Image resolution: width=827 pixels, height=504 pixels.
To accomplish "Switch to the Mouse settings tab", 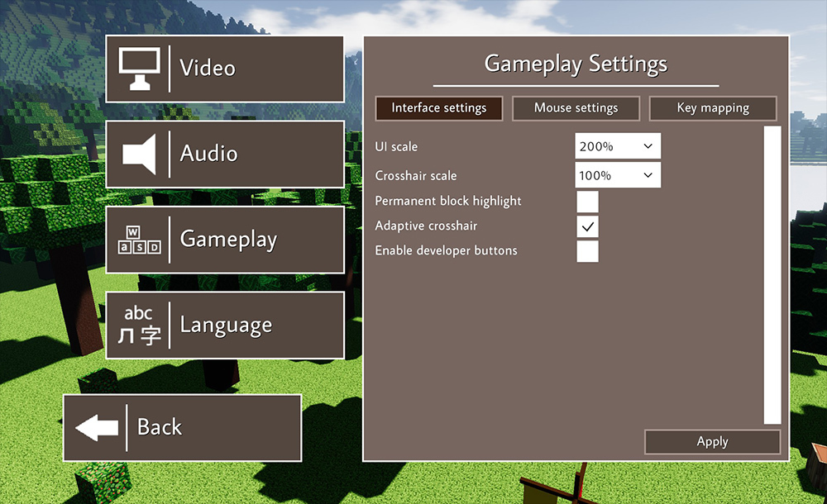I will click(576, 108).
